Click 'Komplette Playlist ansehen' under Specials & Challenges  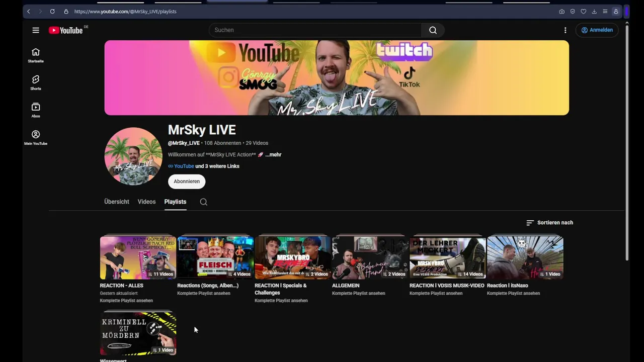pos(281,301)
